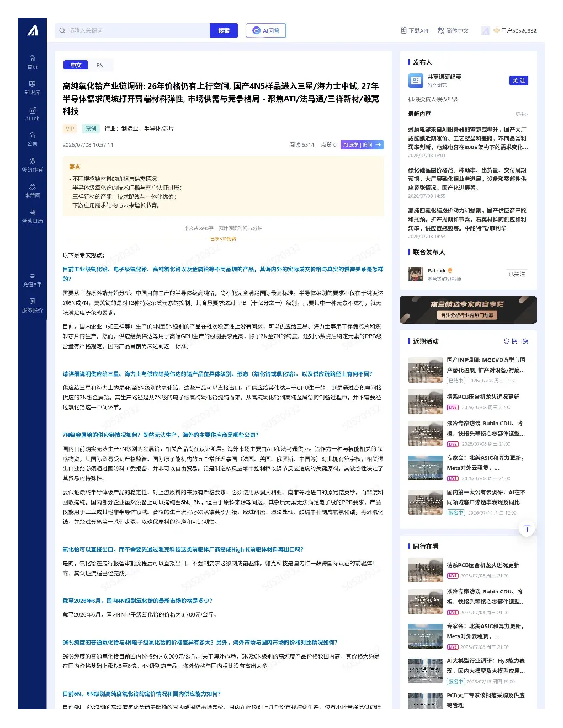The height and width of the screenshot is (728, 563).
Task: Switch article language to 中文 tab
Action: pos(76,65)
